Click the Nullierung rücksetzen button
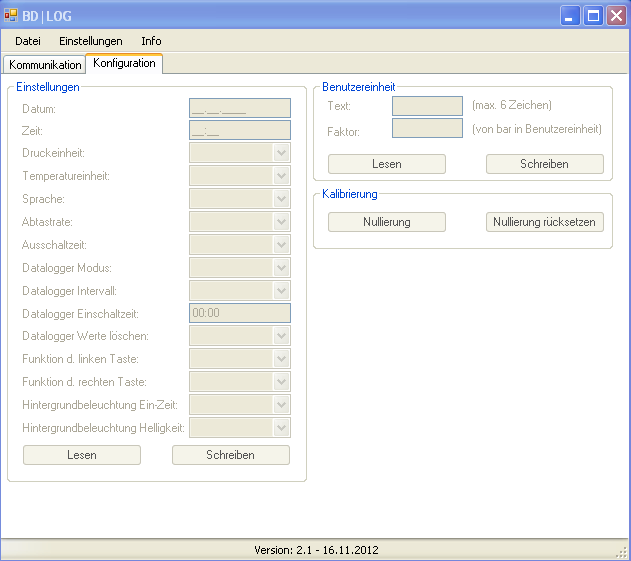 point(544,222)
